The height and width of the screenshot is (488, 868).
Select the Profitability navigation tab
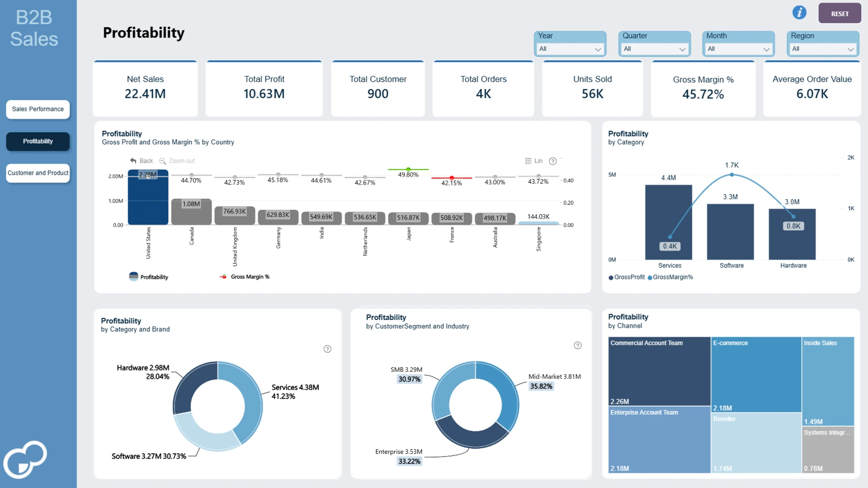[x=38, y=141]
